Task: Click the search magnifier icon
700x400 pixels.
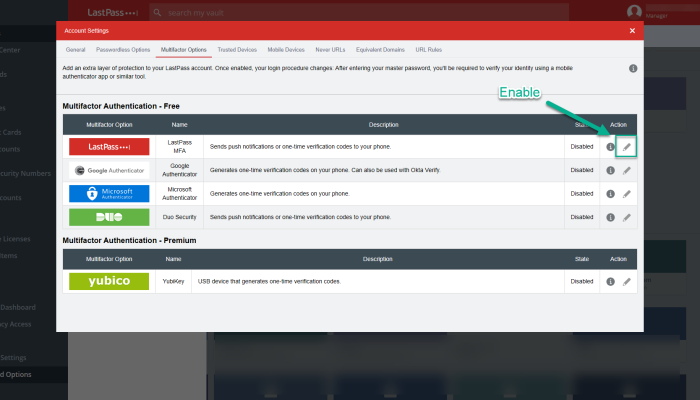Action: (x=157, y=12)
